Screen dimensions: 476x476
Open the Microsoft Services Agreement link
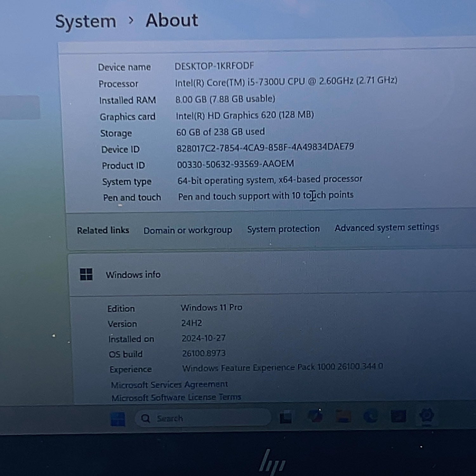coord(169,385)
